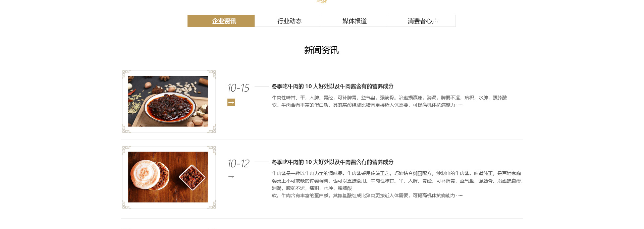Go to the 消费者心声 tab
This screenshot has width=644, height=229.
(422, 21)
